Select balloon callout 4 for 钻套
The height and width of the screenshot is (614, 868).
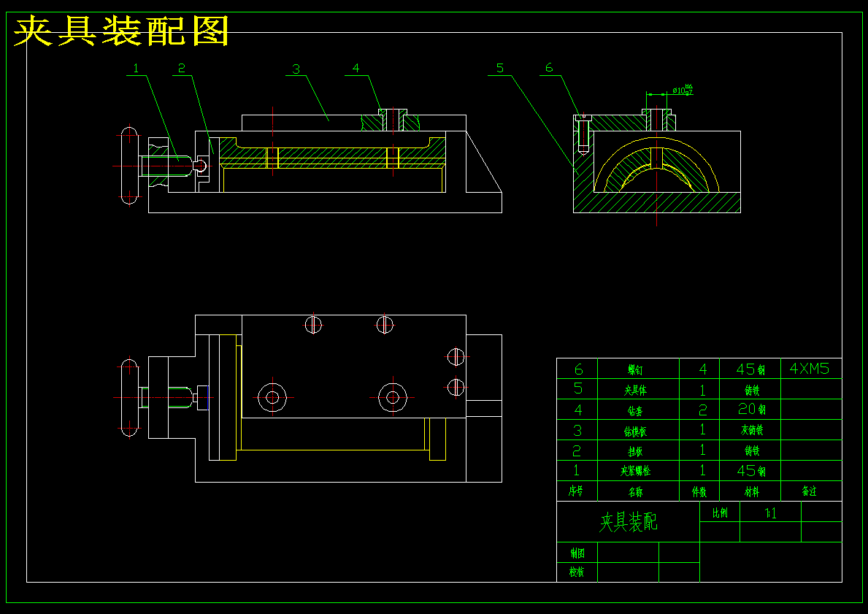(357, 68)
